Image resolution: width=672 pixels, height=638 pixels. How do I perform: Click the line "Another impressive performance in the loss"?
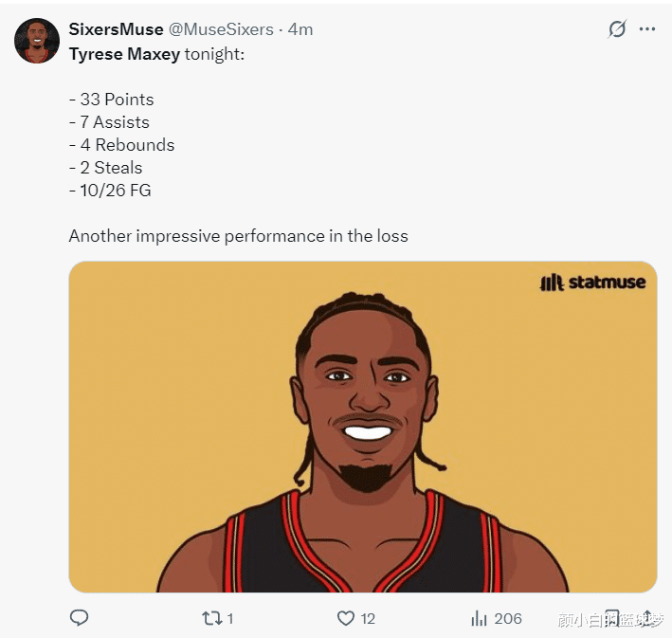[x=238, y=236]
